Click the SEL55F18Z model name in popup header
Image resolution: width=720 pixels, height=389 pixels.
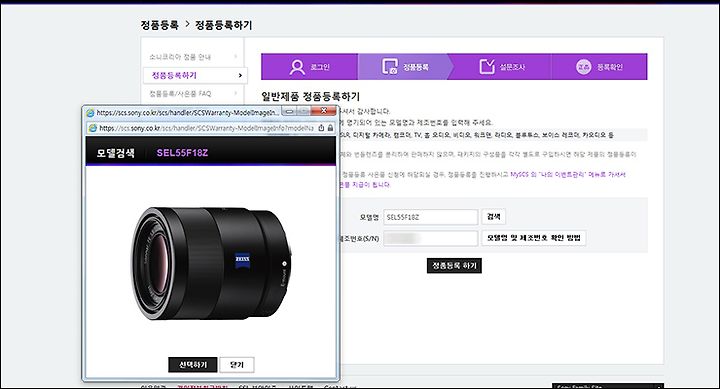click(x=182, y=153)
